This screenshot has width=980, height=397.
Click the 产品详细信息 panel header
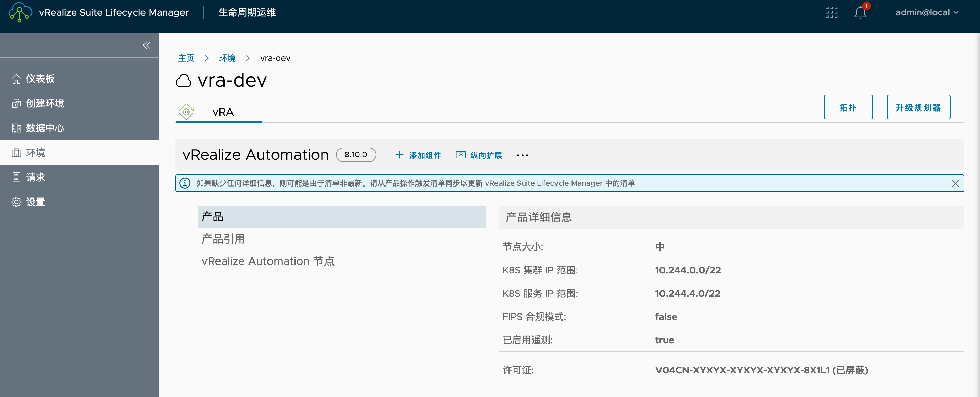[731, 217]
